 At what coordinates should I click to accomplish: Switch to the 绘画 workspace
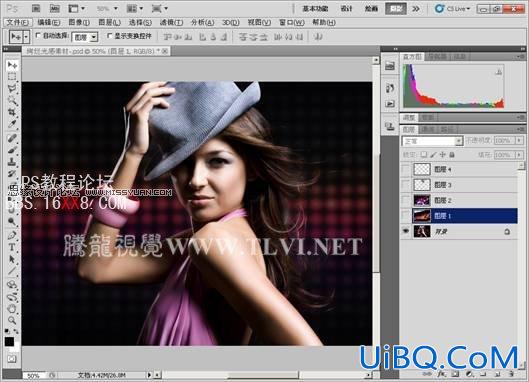tap(371, 9)
